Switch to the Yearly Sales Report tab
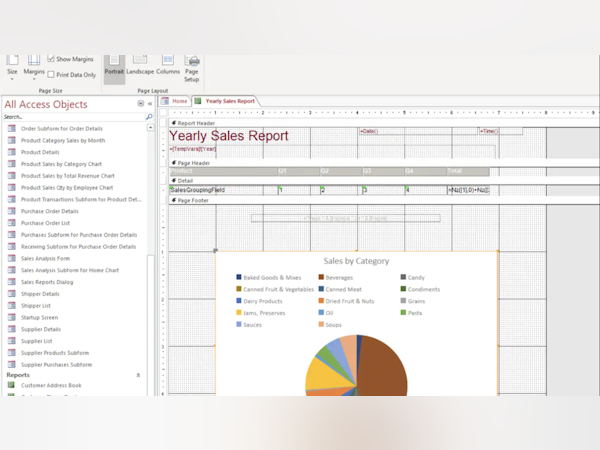 click(225, 101)
